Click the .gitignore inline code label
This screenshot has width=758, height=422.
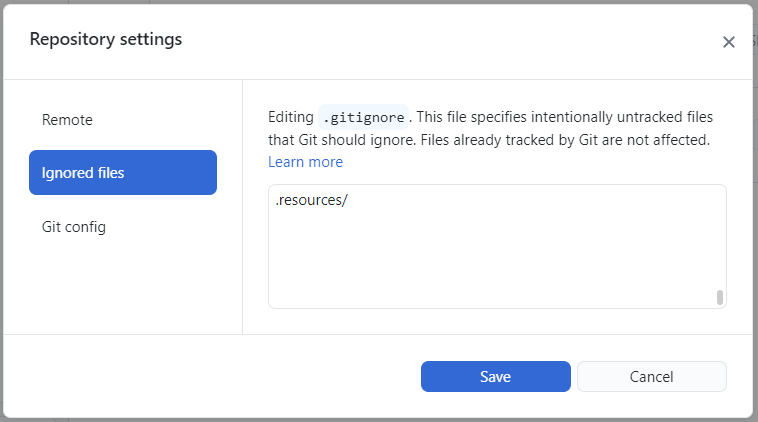[x=363, y=117]
